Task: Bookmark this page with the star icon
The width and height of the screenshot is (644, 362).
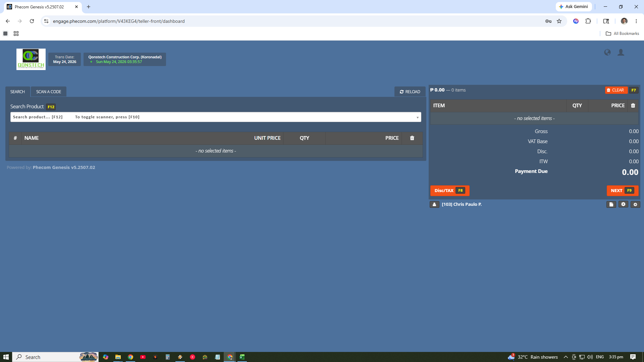Action: click(559, 21)
